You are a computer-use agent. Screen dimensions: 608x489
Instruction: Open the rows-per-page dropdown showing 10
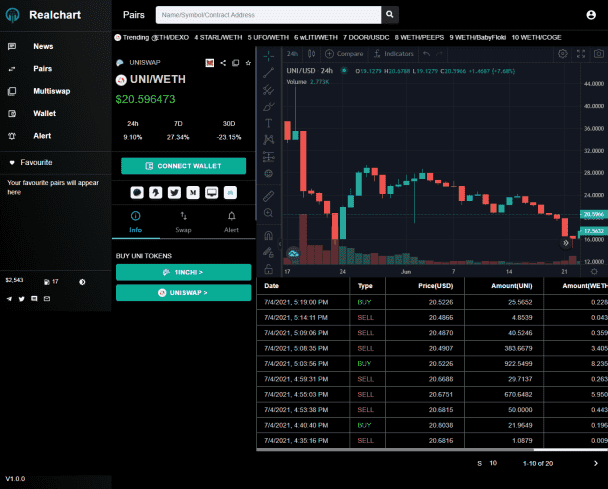coord(493,463)
